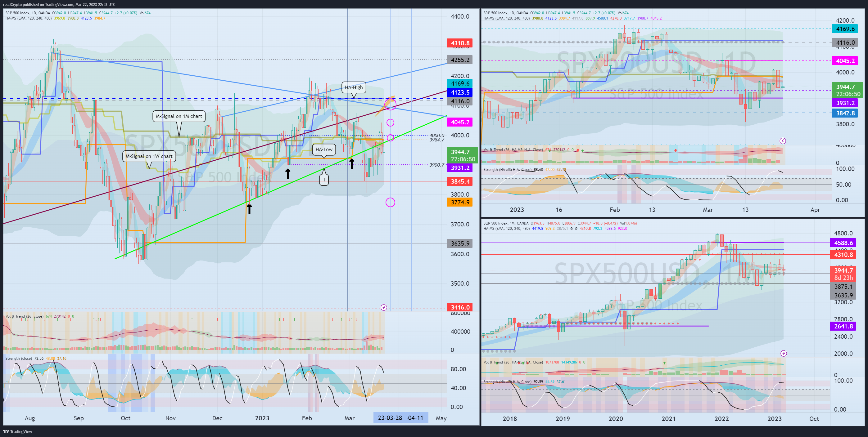Click the red 3416.0 price label
The image size is (868, 437).
(x=459, y=307)
